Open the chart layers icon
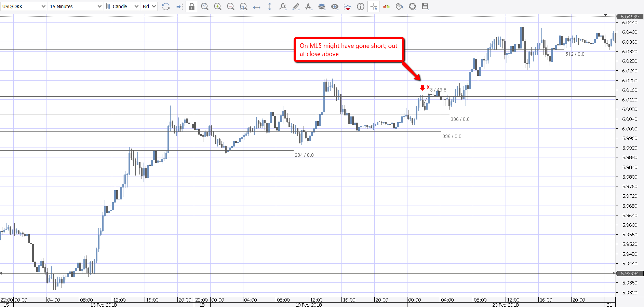644x307 pixels. 322,6
